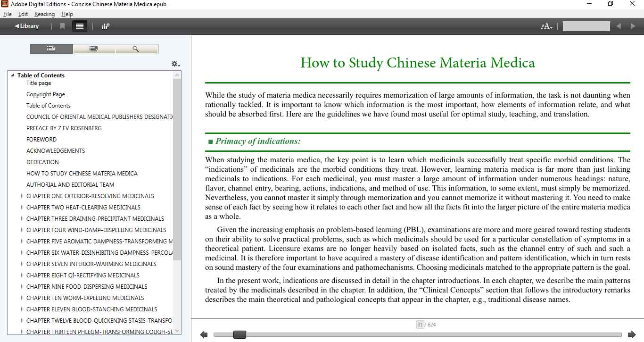Open Preface by Z'ev Rosenberg
Screen dimensions: 644x342
click(64, 128)
